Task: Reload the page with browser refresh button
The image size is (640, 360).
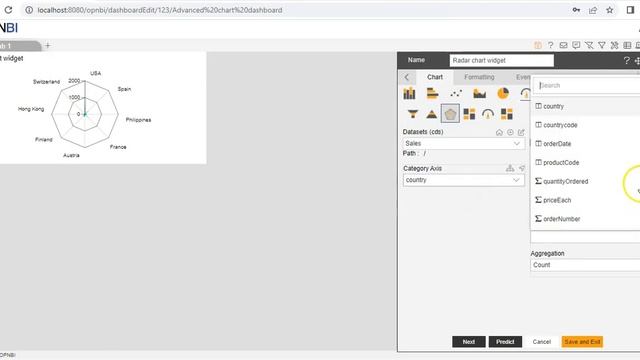Action: click(8, 10)
